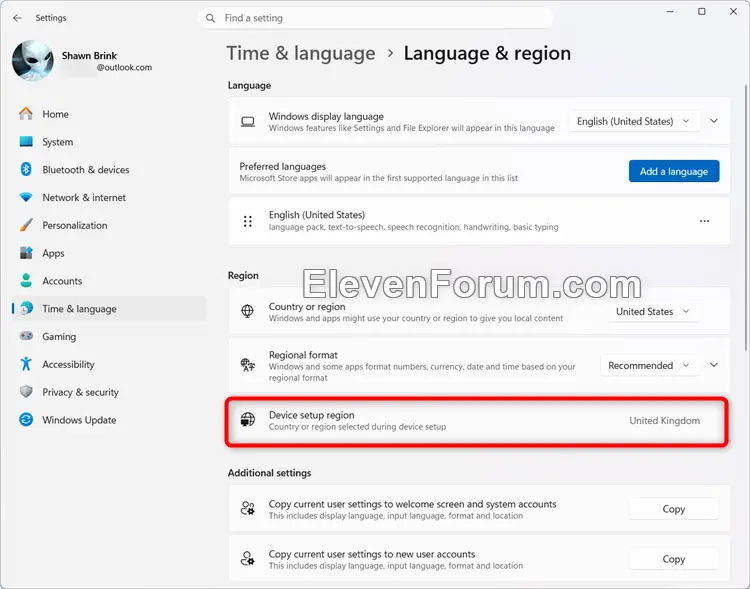Expand the Windows display language section
Viewport: 750px width, 589px height.
pyautogui.click(x=714, y=121)
